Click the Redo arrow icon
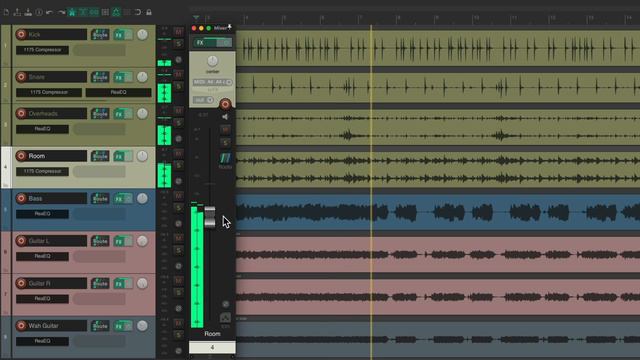 click(x=61, y=12)
